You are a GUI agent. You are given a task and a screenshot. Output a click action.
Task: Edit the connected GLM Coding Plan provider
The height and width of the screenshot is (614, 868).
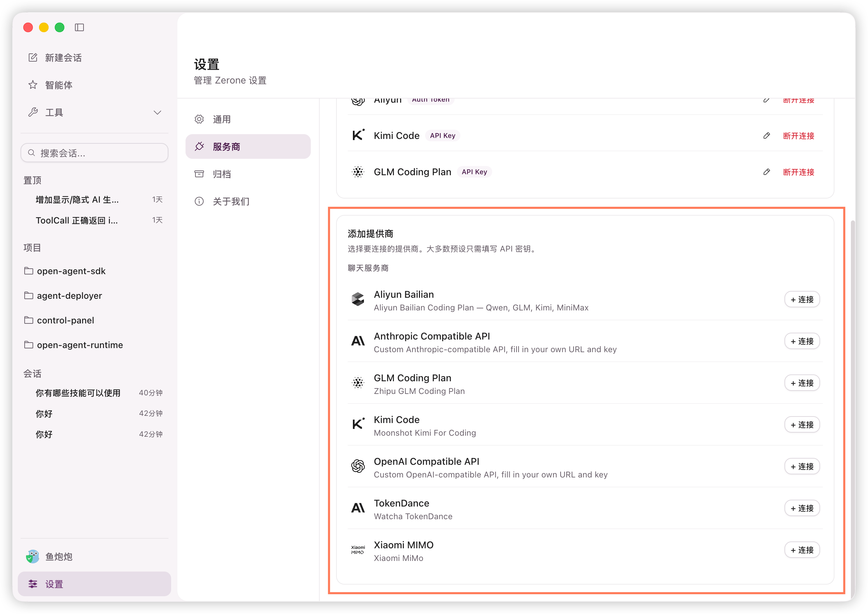tap(767, 172)
